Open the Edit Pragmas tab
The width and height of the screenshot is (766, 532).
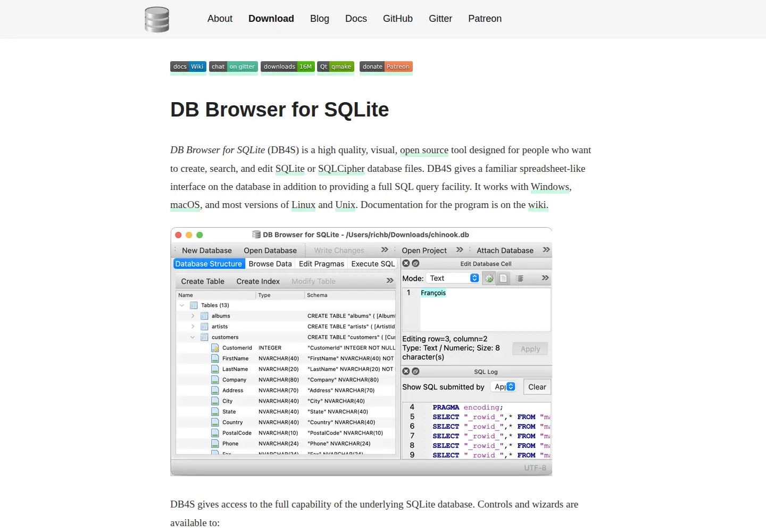point(321,264)
